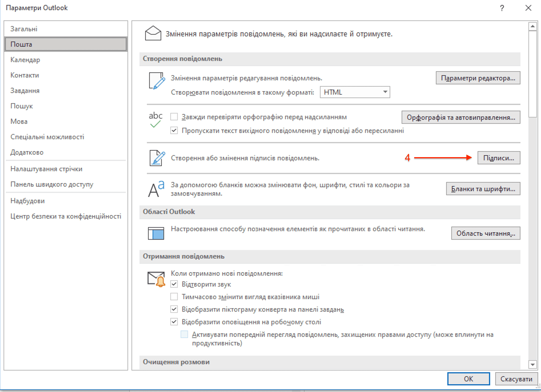Open Центр безпеки та конфіденційності category

66,216
